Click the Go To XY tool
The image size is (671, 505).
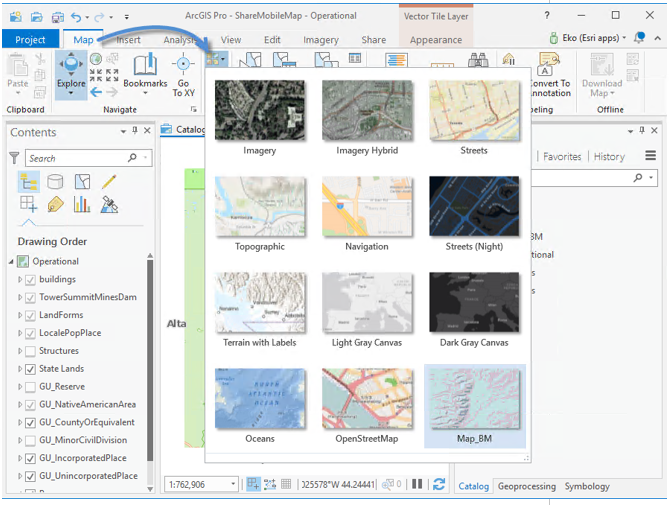(184, 74)
